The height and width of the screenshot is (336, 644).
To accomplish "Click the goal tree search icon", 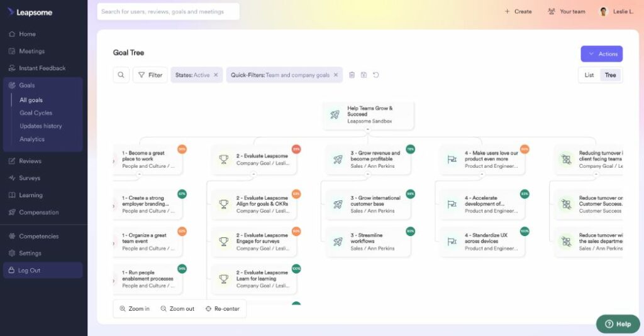I will tap(121, 75).
